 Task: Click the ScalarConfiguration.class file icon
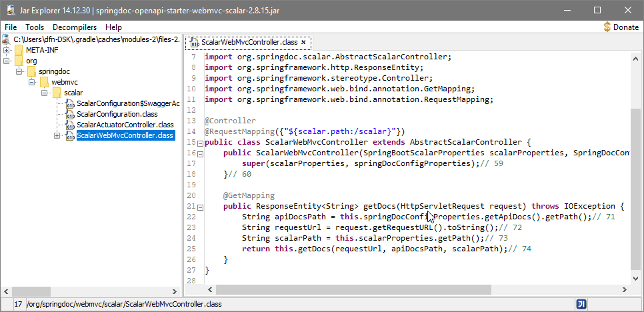tap(70, 115)
